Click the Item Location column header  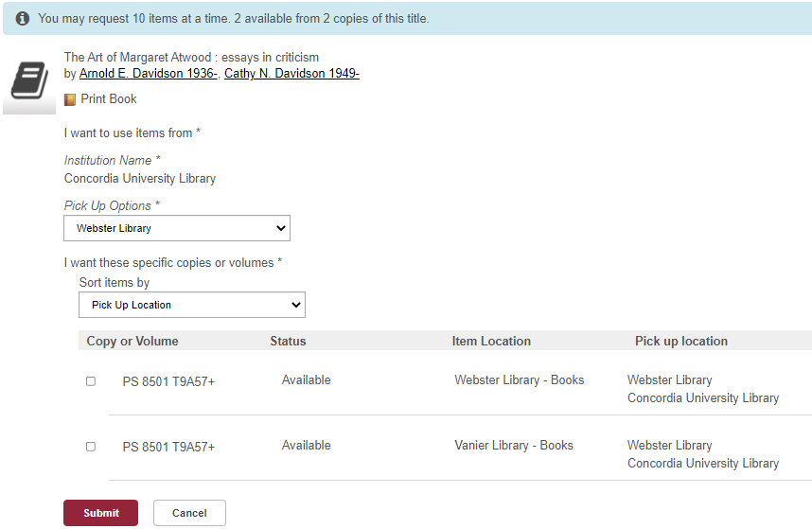pyautogui.click(x=491, y=341)
